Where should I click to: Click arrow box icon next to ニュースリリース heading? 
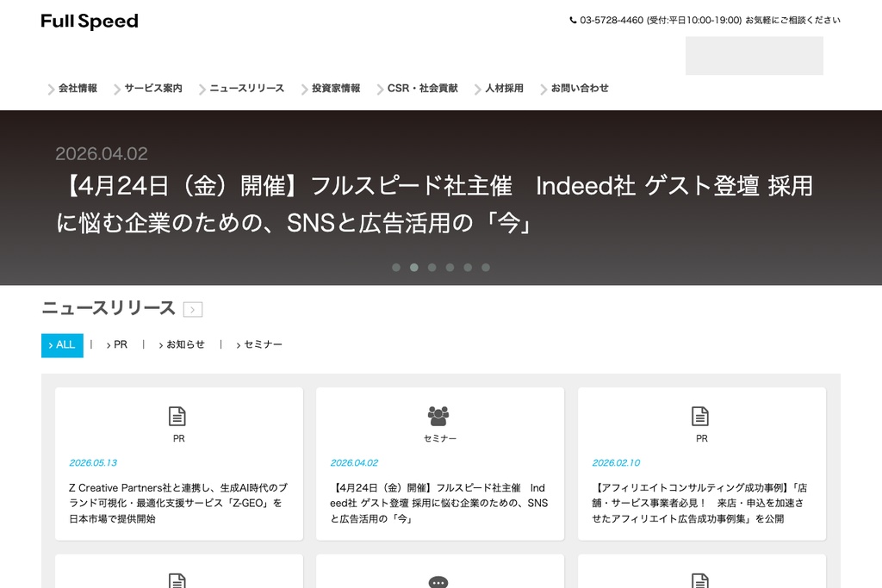click(x=193, y=309)
